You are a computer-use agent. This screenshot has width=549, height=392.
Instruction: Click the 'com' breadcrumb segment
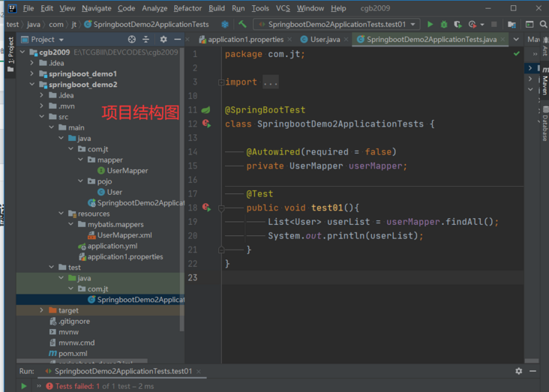pos(56,24)
